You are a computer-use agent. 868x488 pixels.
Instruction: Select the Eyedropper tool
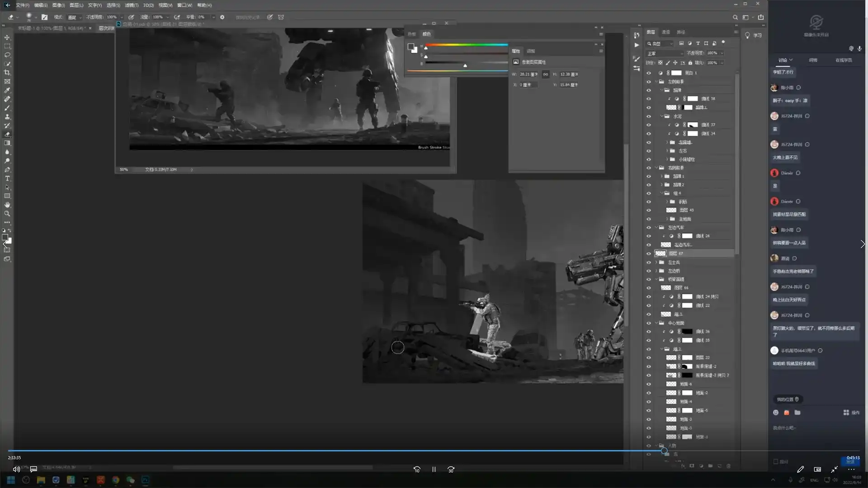[x=7, y=90]
